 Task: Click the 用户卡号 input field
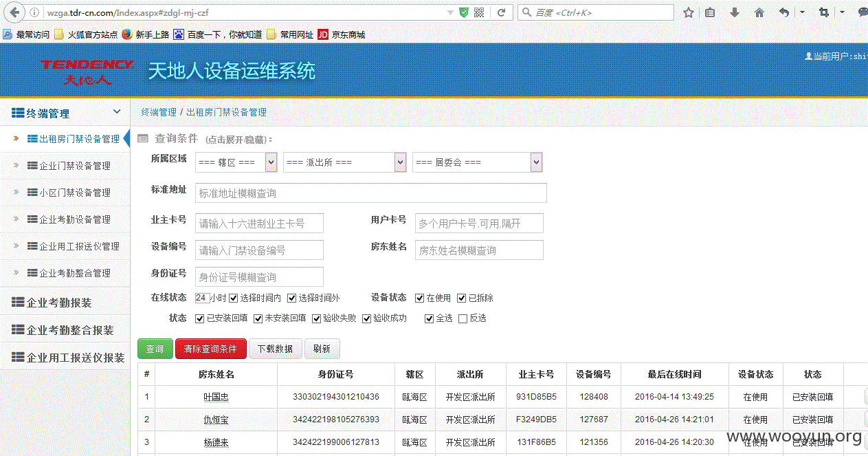coord(479,224)
